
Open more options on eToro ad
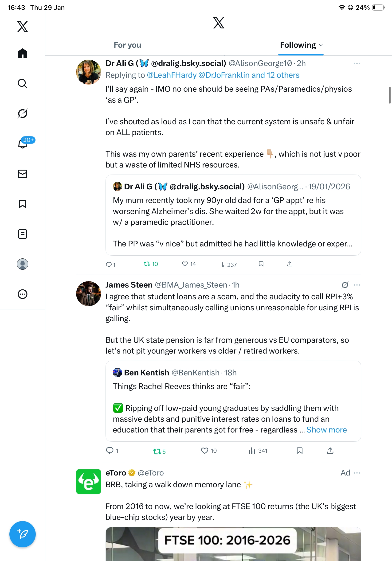pyautogui.click(x=357, y=473)
